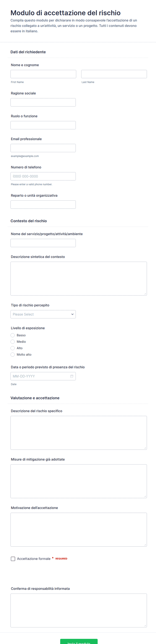This screenshot has width=156, height=644.
Task: Select the Basso exposure level
Action: tap(13, 335)
